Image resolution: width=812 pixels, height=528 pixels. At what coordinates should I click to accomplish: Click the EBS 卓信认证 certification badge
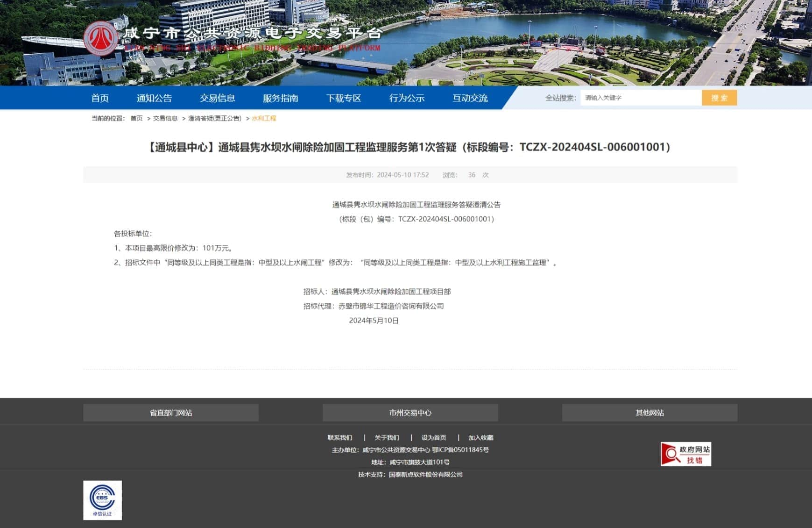(102, 500)
